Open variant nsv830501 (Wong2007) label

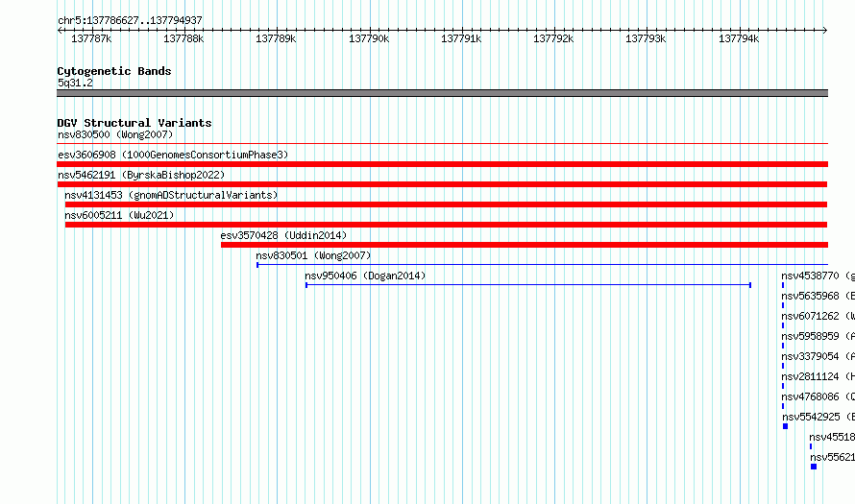coord(313,255)
